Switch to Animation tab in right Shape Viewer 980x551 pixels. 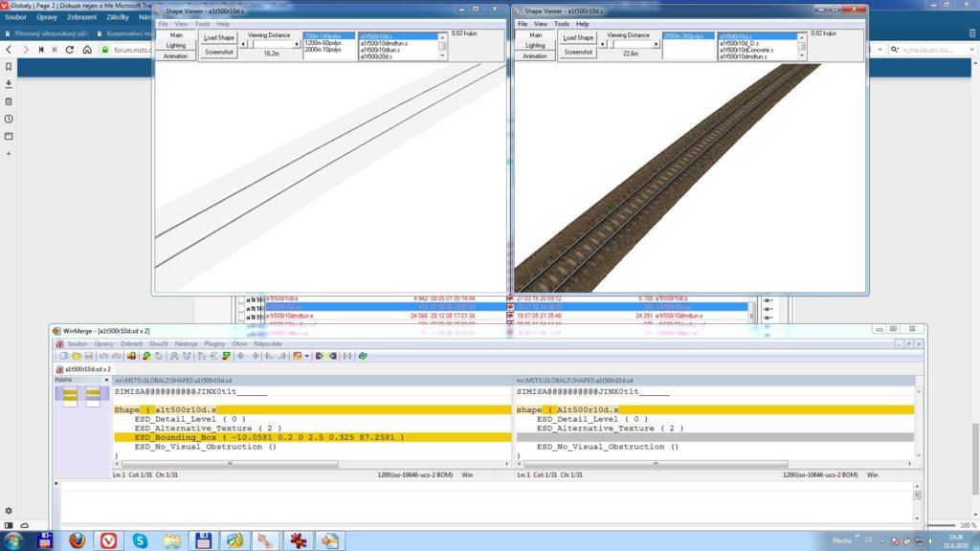[535, 56]
